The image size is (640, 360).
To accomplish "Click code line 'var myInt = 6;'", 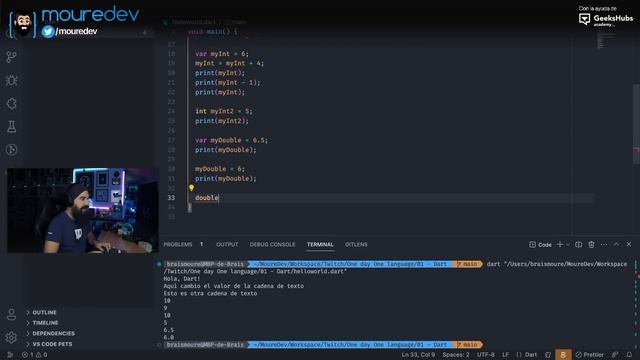I will [222, 54].
